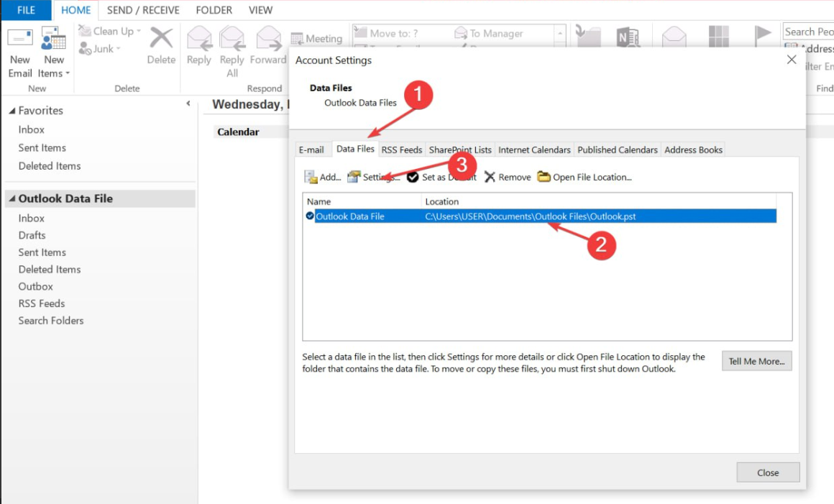This screenshot has height=504, width=834.
Task: Click the Reply button
Action: [199, 47]
